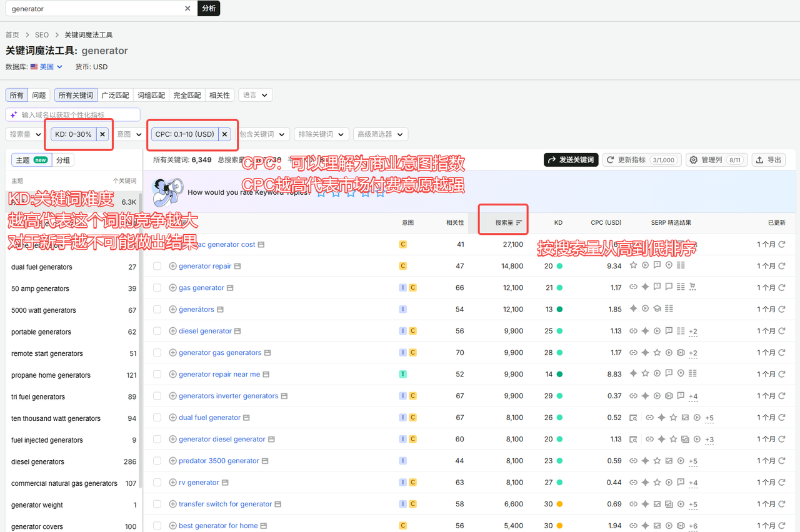Viewport: 800px width, 532px height.
Task: Expand the 高级筛选器 advanced filters dropdown
Action: (x=381, y=134)
